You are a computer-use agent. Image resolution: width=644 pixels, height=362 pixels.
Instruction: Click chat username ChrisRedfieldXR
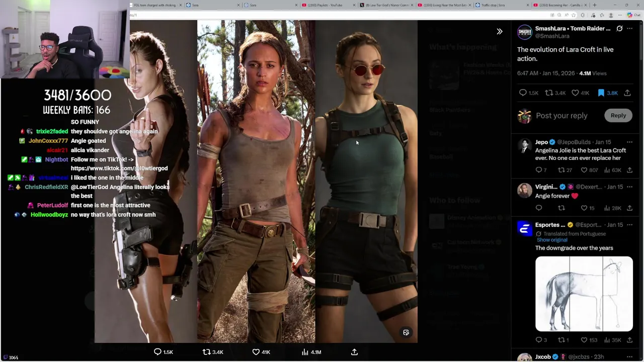point(46,187)
